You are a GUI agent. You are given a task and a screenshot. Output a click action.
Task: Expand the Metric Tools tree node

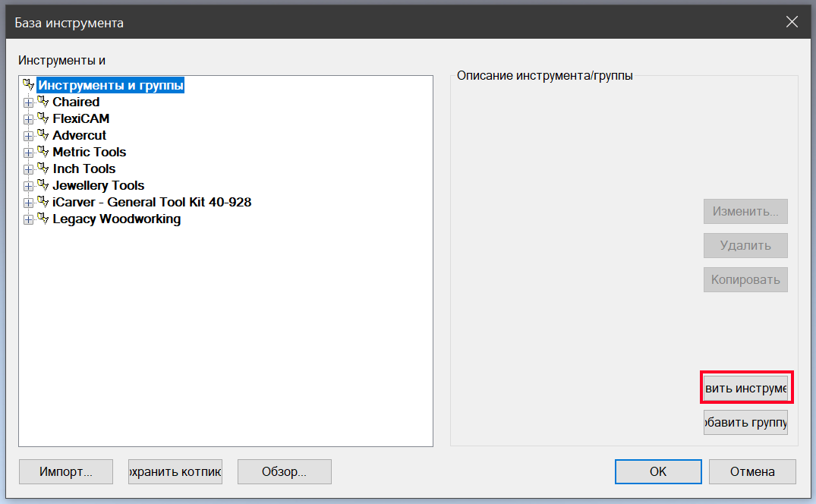(x=29, y=153)
